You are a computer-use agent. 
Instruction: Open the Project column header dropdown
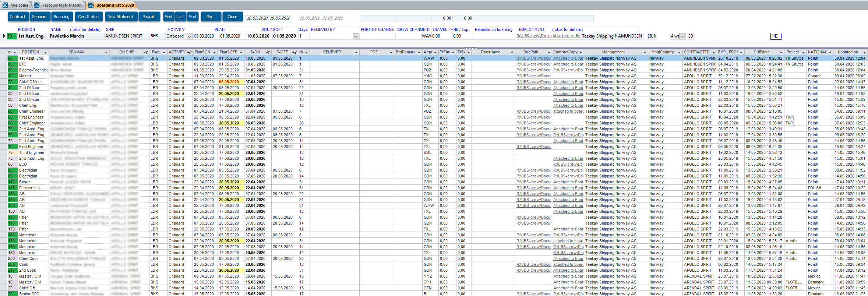804,52
